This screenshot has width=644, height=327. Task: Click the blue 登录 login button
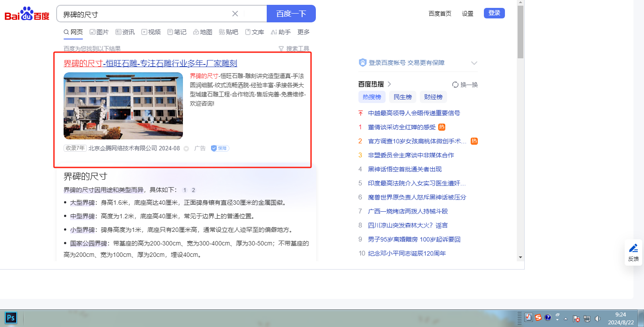[494, 13]
